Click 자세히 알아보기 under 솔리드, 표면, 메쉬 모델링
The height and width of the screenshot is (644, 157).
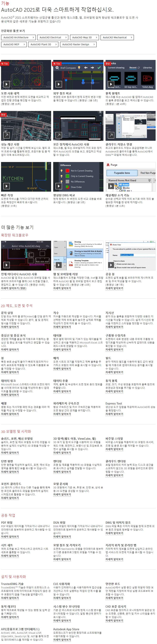(x=10, y=453)
